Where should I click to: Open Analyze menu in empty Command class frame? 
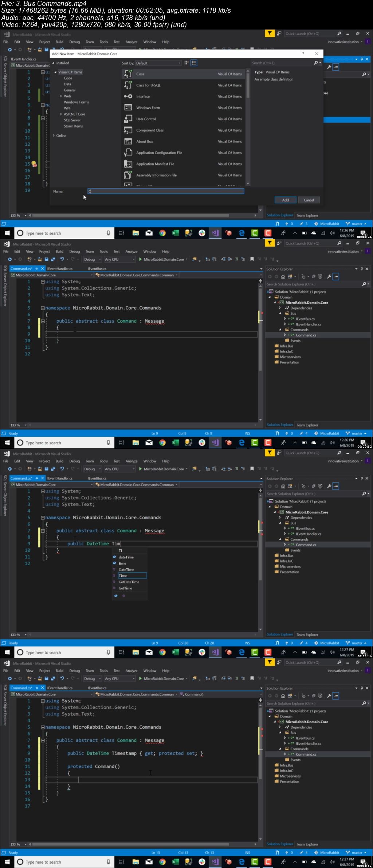(131, 252)
